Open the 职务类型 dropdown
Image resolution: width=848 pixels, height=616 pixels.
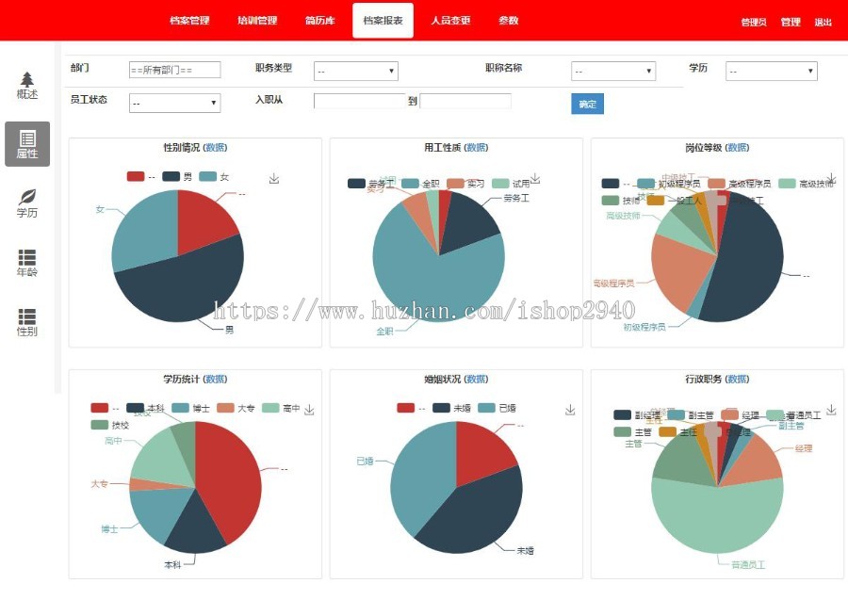(x=356, y=71)
